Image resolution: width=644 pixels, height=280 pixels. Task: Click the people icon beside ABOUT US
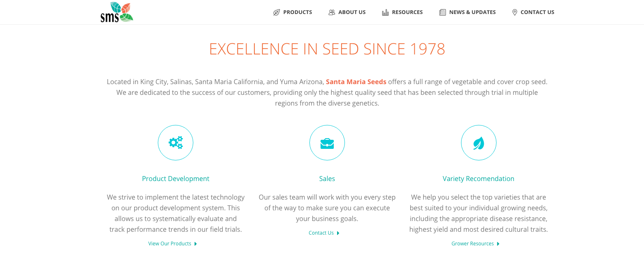pos(331,12)
